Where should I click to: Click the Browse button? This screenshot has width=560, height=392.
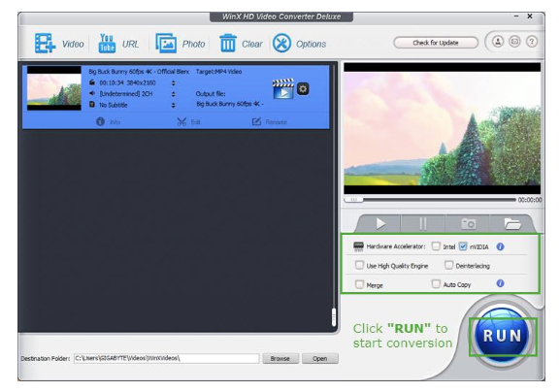click(280, 358)
